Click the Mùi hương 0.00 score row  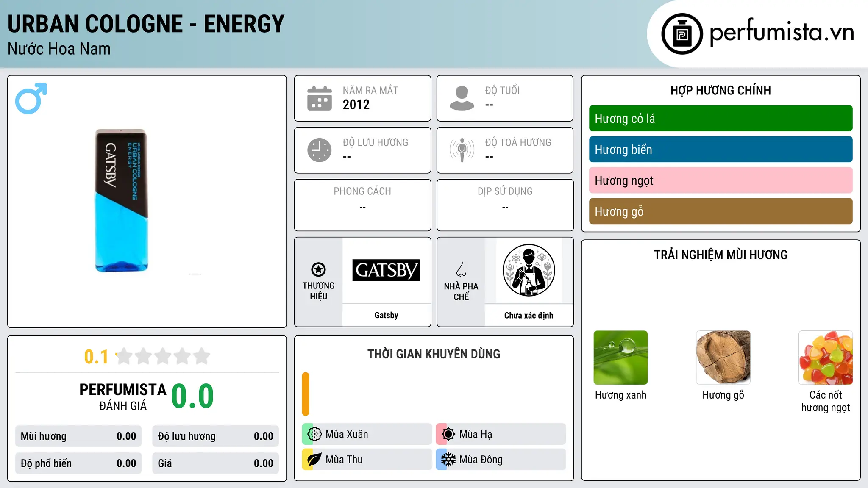pos(78,436)
